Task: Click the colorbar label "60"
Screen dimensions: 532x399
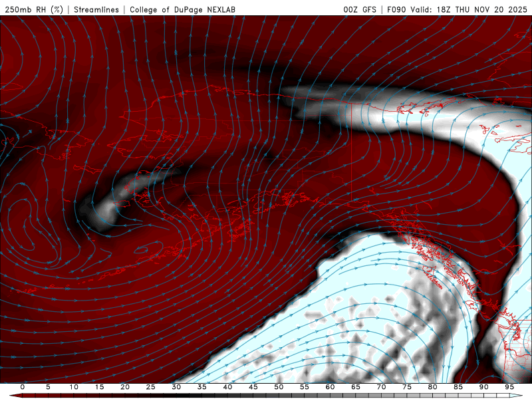Action: pos(330,387)
